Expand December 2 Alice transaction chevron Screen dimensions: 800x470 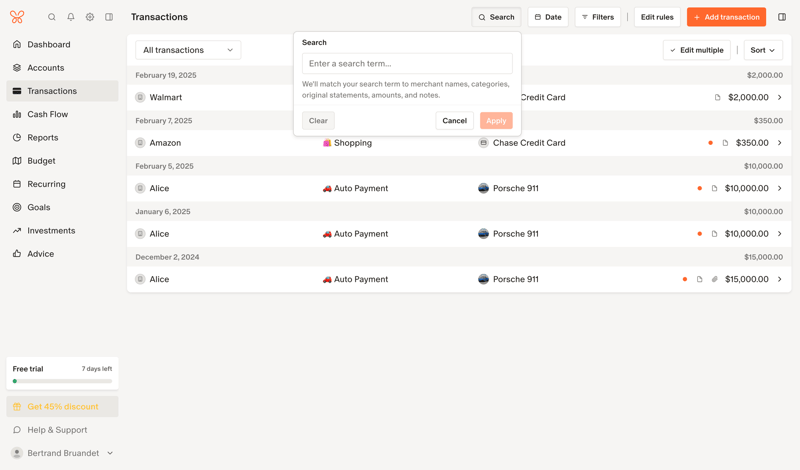coord(780,279)
